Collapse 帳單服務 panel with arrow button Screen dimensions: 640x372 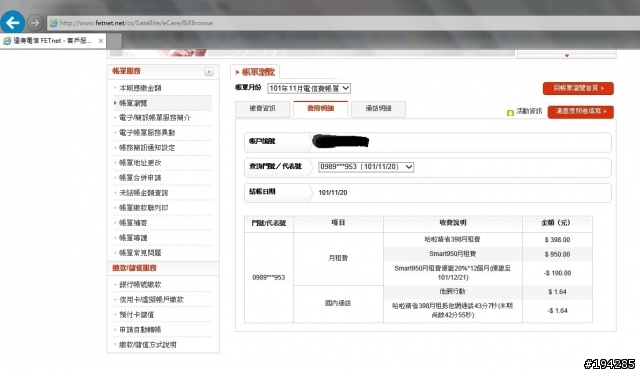point(209,71)
